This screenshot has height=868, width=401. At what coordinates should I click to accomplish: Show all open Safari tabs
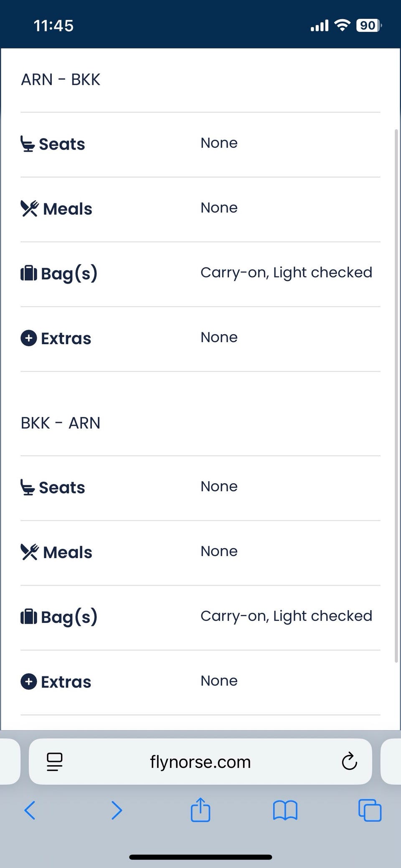tap(370, 810)
